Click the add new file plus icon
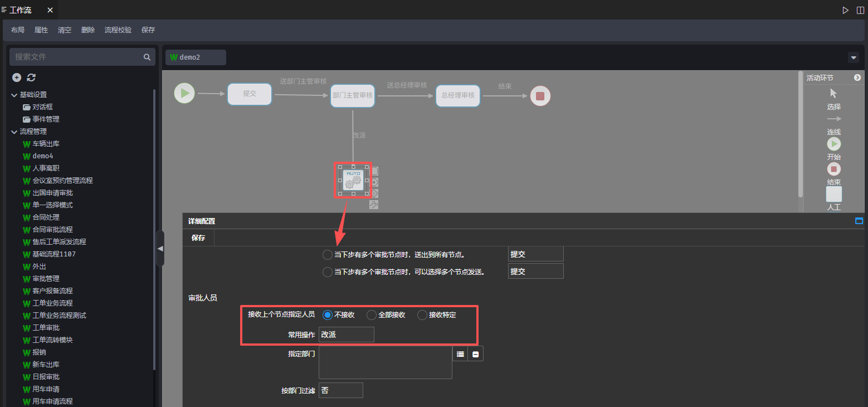The image size is (868, 407). click(17, 77)
